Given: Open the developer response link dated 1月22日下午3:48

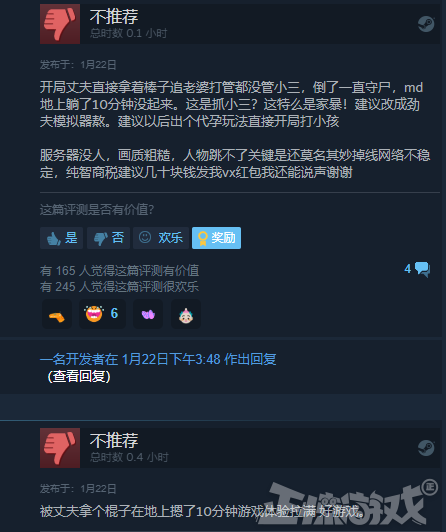Looking at the screenshot, I should click(158, 359).
